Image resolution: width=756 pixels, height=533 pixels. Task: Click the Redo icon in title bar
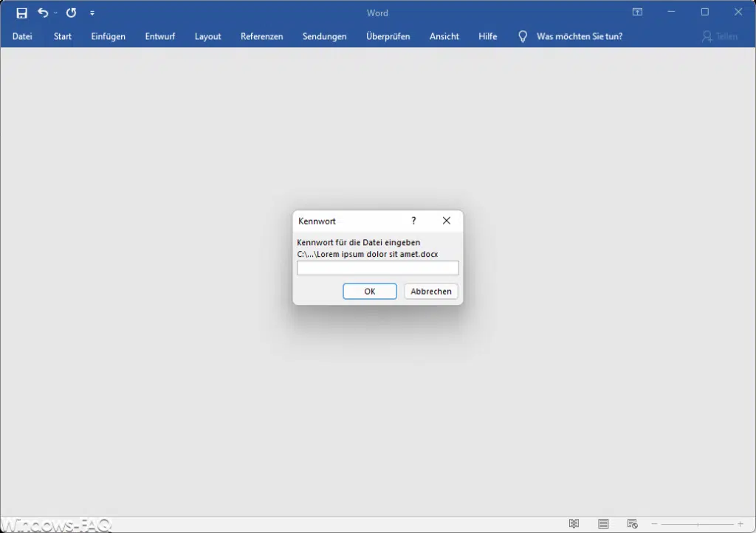[71, 13]
